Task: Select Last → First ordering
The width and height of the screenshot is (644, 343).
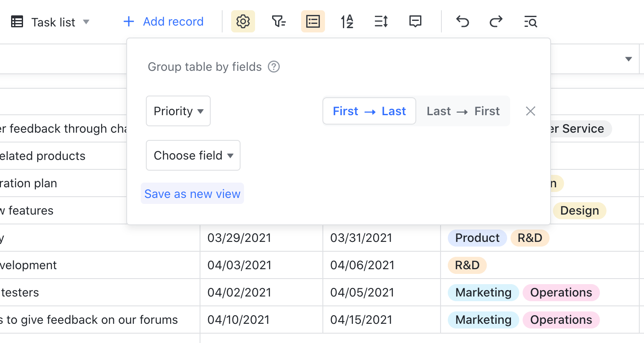Action: coord(463,111)
